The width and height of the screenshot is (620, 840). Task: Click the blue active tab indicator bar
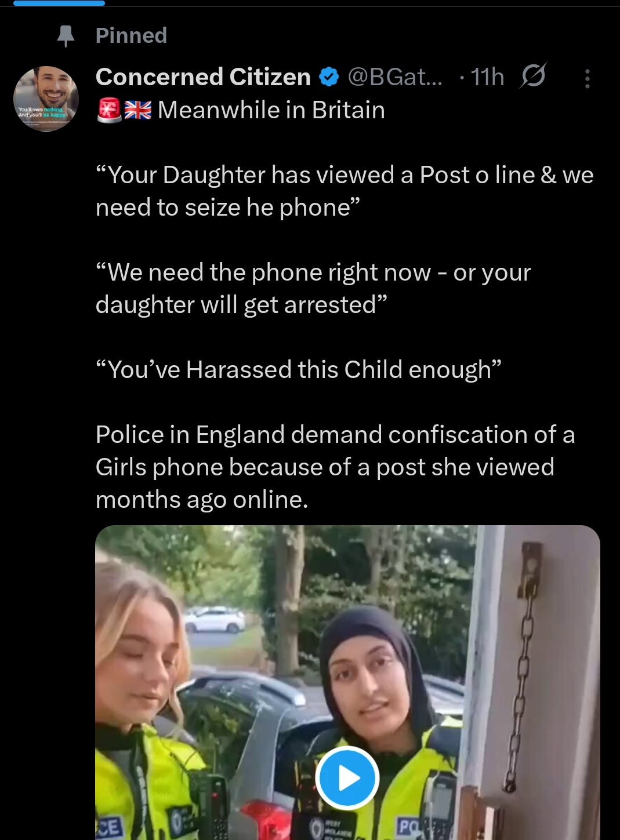[x=59, y=3]
